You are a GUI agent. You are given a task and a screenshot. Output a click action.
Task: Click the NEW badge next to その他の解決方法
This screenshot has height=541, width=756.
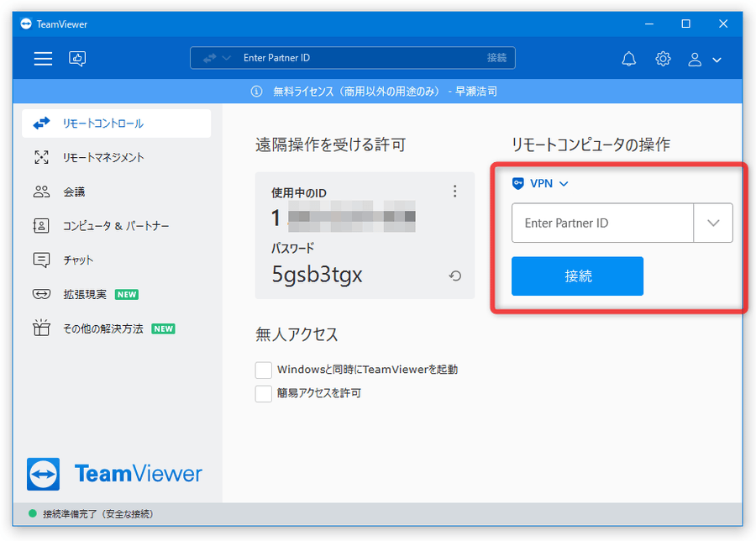click(x=164, y=328)
